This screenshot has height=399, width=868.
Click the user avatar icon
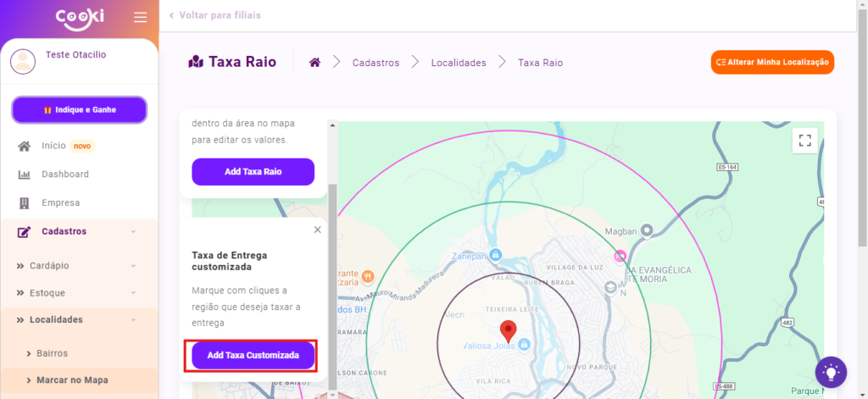point(24,61)
